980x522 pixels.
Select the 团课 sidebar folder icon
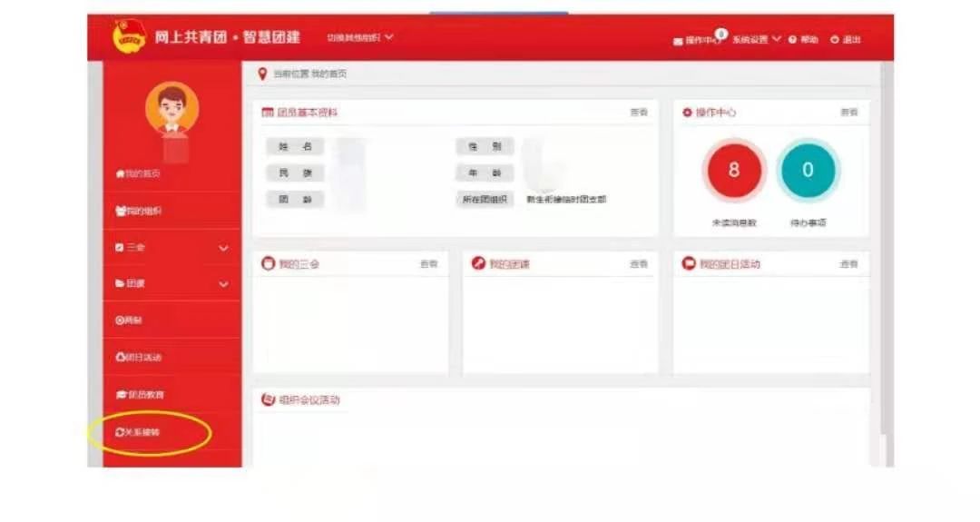pyautogui.click(x=120, y=284)
